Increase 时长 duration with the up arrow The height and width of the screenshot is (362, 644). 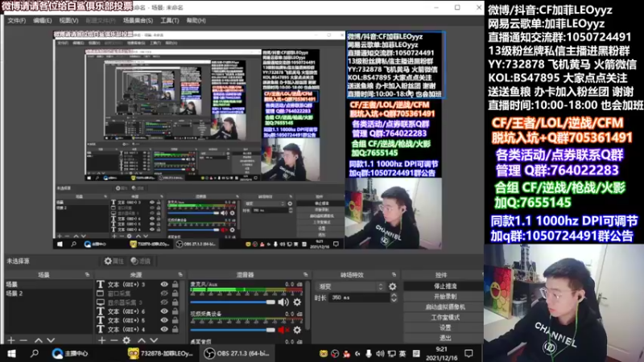pos(394,295)
